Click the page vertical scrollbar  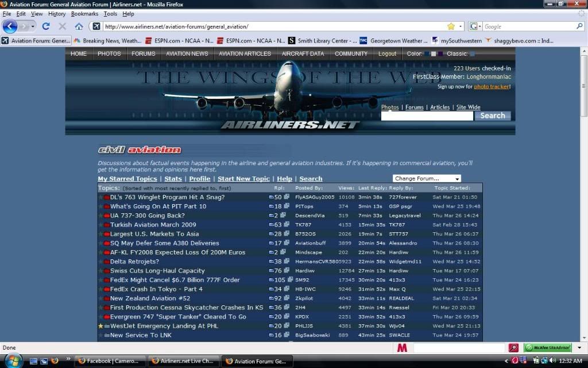pyautogui.click(x=583, y=194)
